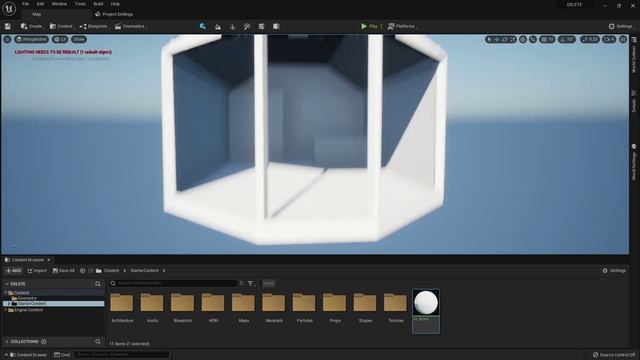Change the Lit view mode button
Image resolution: width=640 pixels, height=360 pixels.
pos(60,39)
